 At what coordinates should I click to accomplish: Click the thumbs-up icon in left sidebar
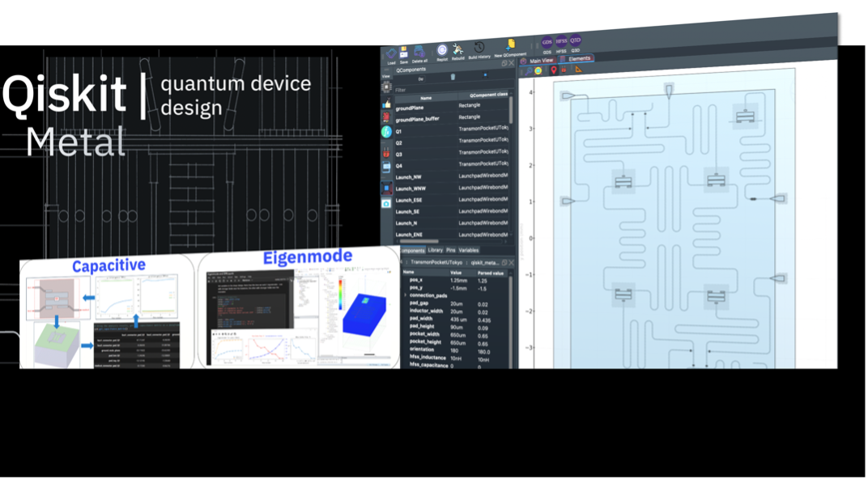coord(386,104)
